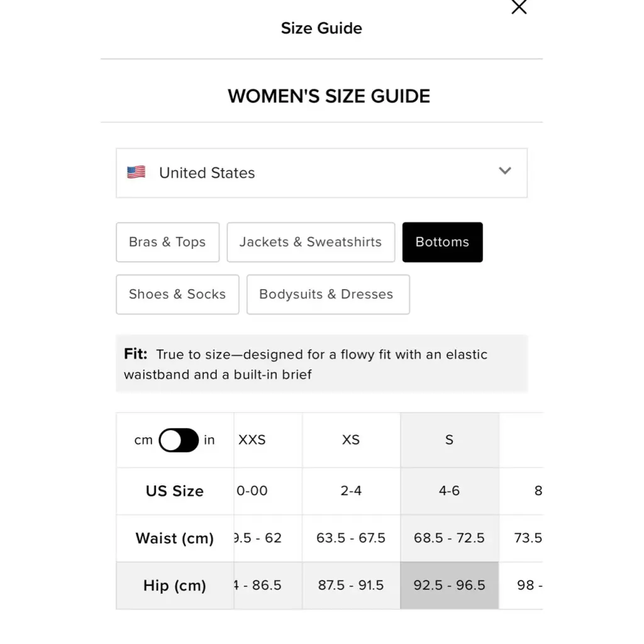Select the S size column header

point(450,440)
